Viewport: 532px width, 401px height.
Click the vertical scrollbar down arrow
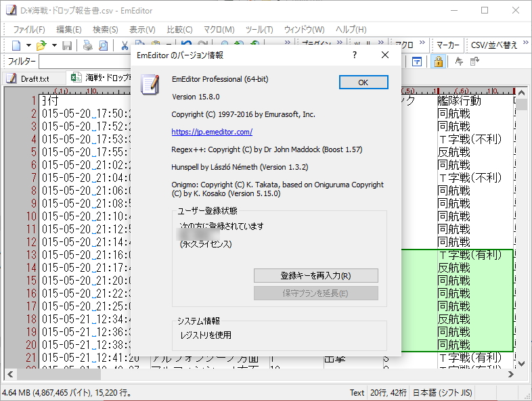coord(522,363)
